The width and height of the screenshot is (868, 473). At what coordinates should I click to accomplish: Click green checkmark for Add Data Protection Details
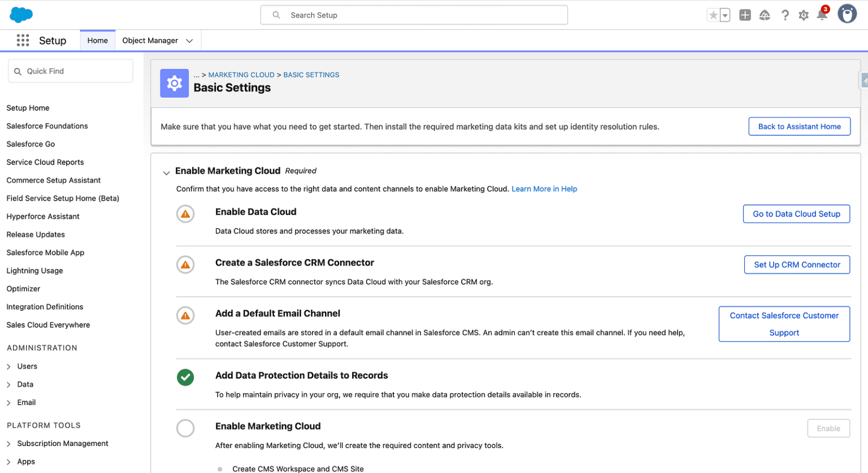coord(185,377)
